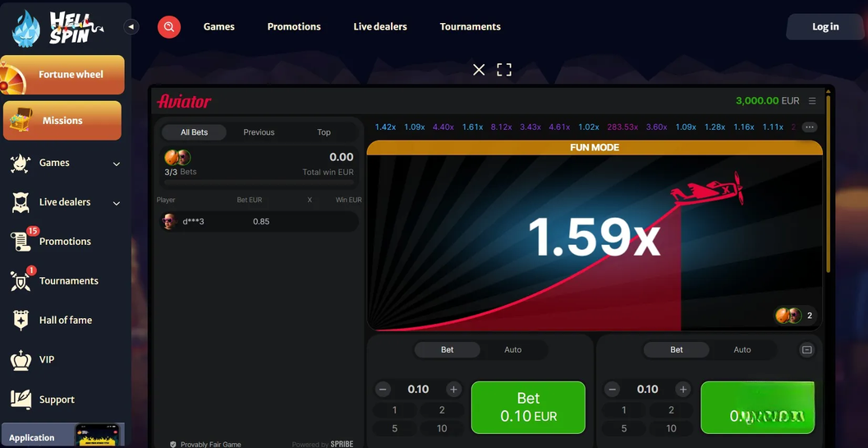Screen dimensions: 868x448
Task: Expand the Games sidebar submenu chevron
Action: [x=117, y=164]
